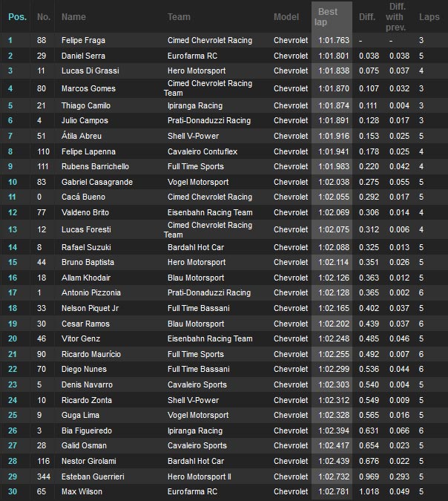Select driver name Marcos Gomes
Image resolution: width=448 pixels, height=501 pixels.
pos(88,88)
